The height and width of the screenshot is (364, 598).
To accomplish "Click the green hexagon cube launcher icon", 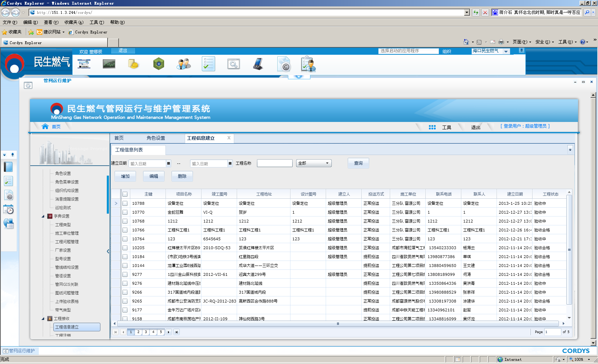I will (x=158, y=64).
